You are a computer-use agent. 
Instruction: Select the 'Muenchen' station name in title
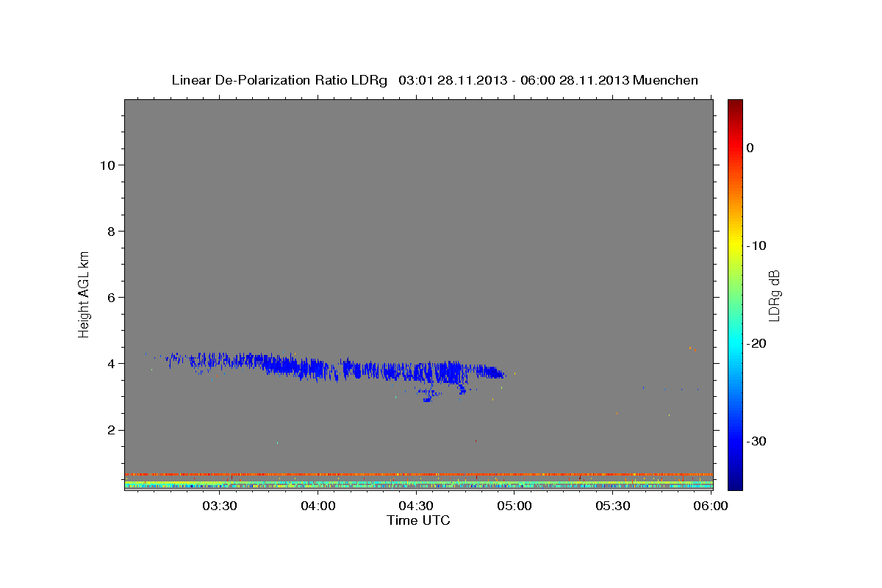pos(666,80)
